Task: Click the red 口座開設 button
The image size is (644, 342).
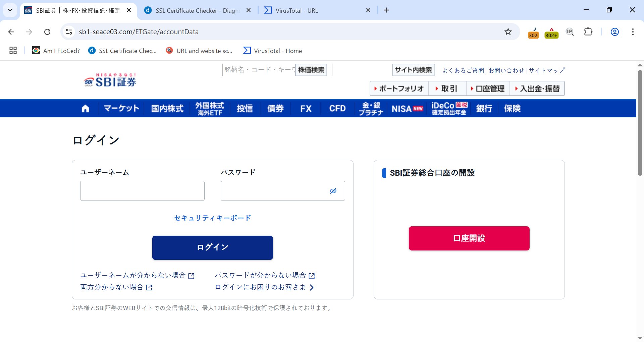Action: click(469, 238)
